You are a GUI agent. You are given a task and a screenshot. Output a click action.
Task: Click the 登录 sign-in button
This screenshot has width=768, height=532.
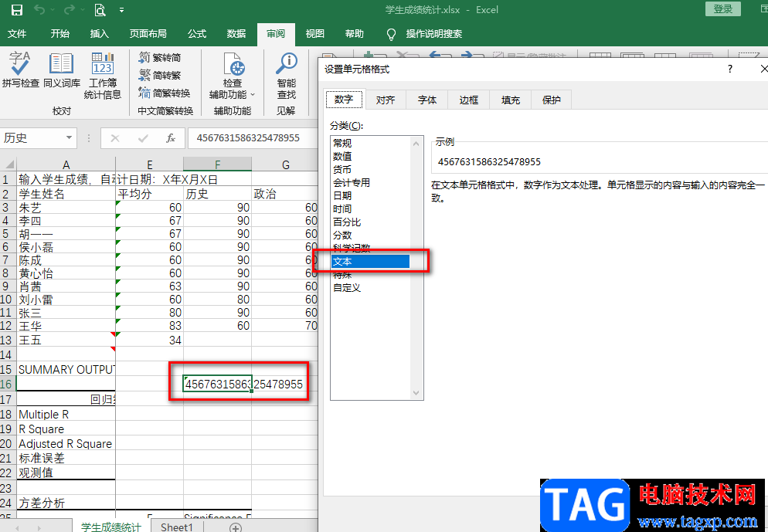(723, 8)
